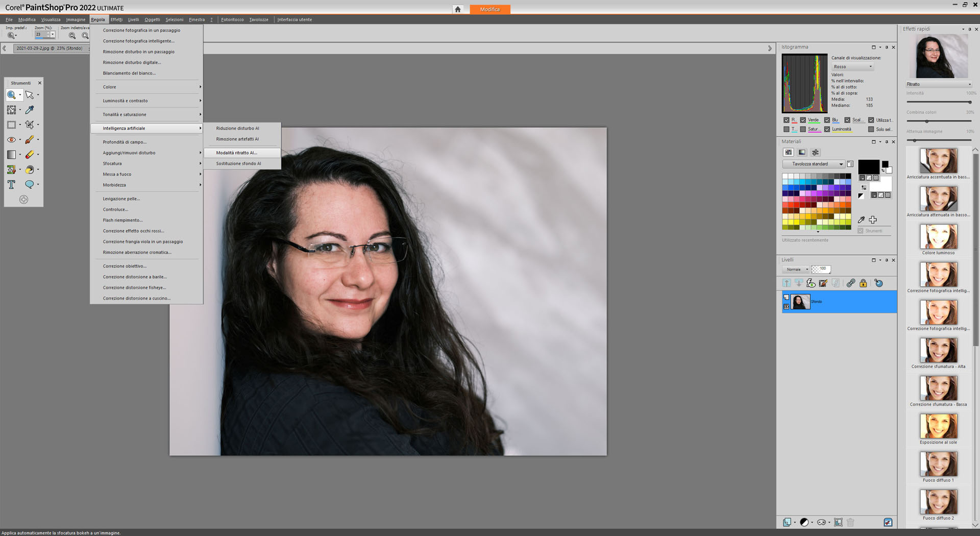Pick the Eyedropper tool in Strumenti
The width and height of the screenshot is (980, 536).
point(30,110)
